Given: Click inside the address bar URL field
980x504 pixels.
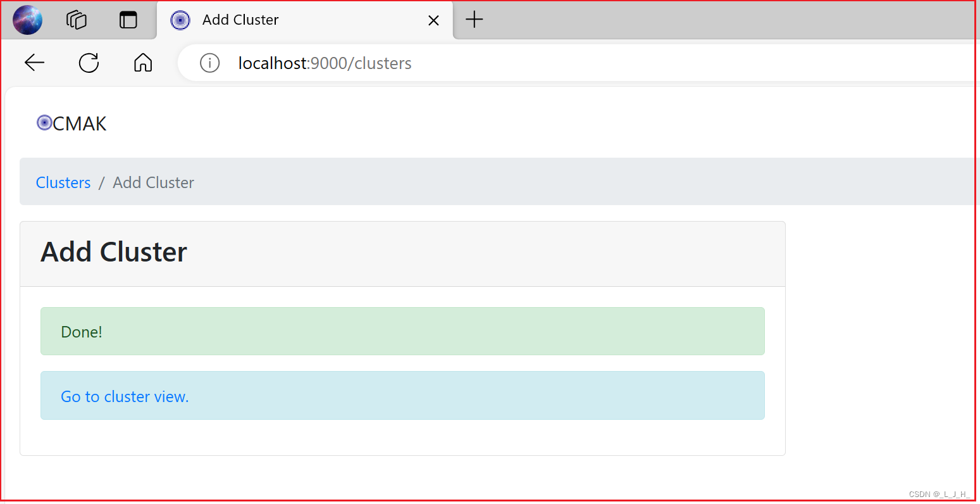Looking at the screenshot, I should 325,63.
